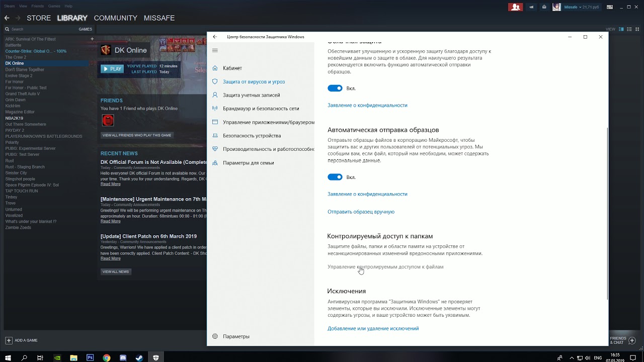Click the NVIDIA icon in taskbar
The height and width of the screenshot is (362, 644).
pos(57,358)
